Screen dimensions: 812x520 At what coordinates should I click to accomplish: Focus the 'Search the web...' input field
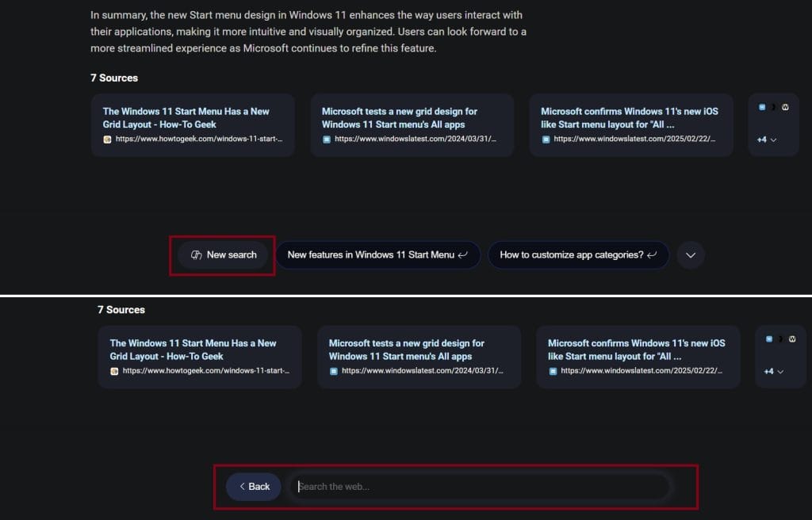480,487
